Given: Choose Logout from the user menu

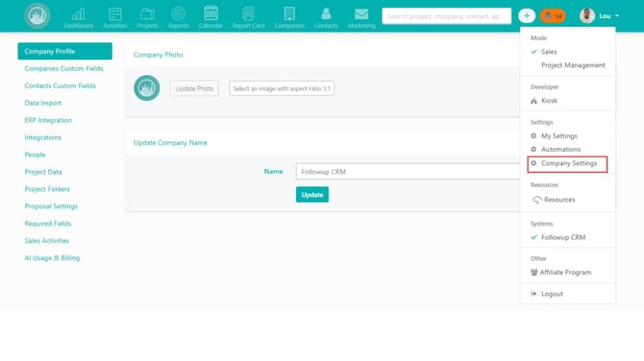Looking at the screenshot, I should [552, 294].
